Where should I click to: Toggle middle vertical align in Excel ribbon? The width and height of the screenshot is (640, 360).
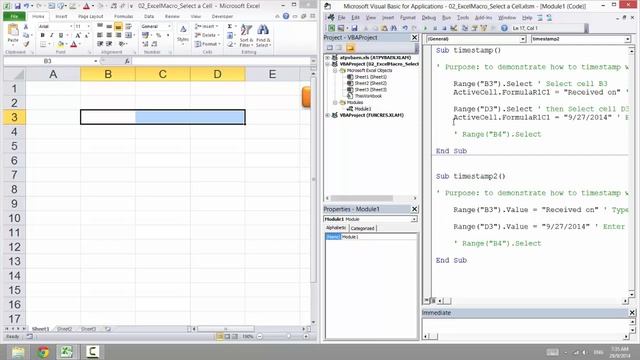(109, 27)
